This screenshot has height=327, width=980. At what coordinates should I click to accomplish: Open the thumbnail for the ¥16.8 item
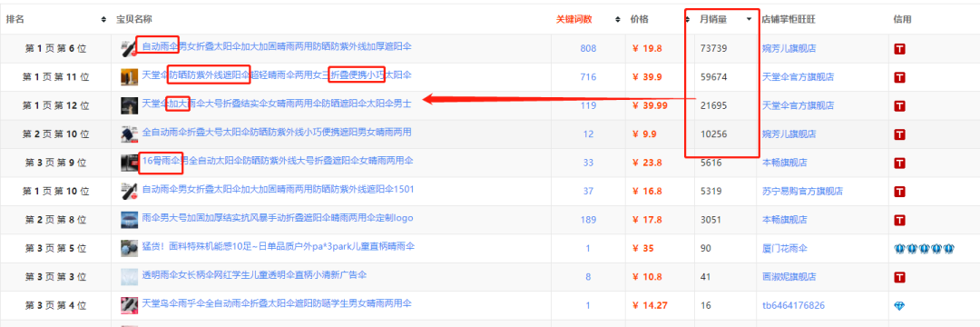130,191
